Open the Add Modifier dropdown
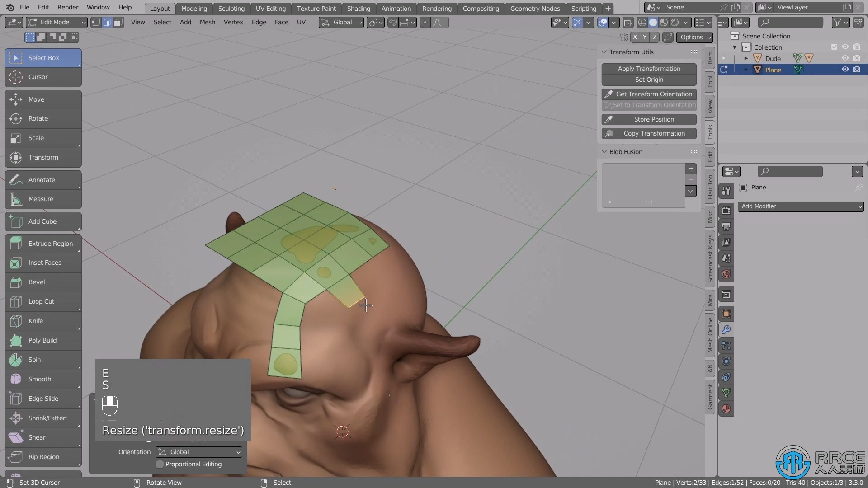868x488 pixels. (799, 206)
